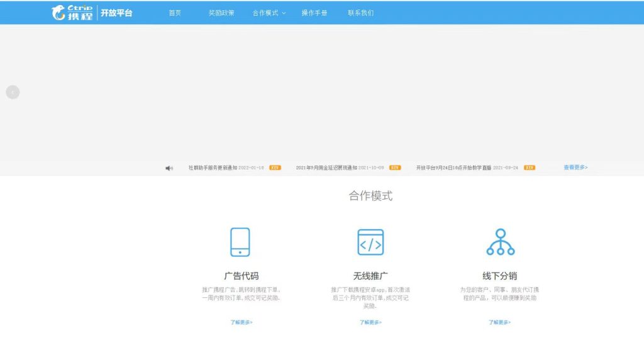Click the 无线推广 description text

[x=370, y=298]
